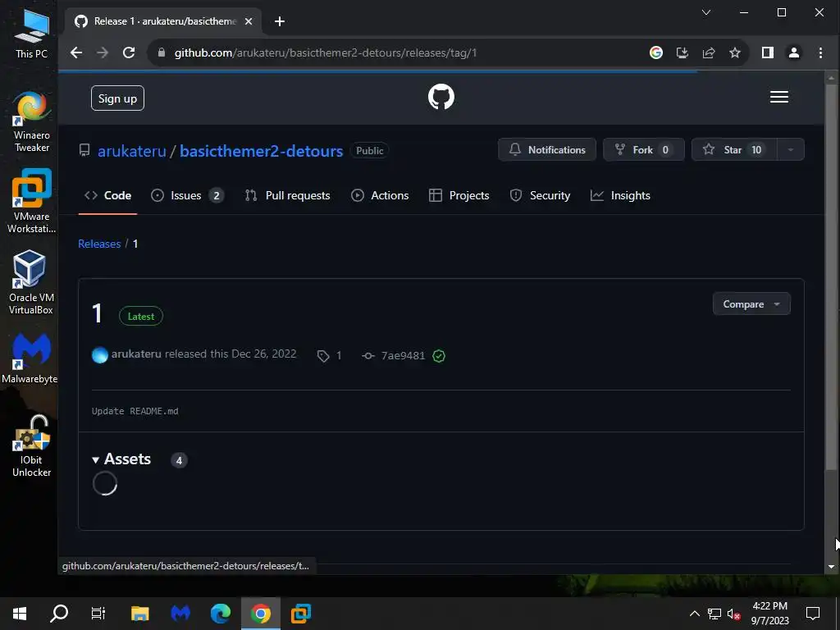Click the page vertical scrollbar thumb
840x630 pixels.
(x=831, y=276)
